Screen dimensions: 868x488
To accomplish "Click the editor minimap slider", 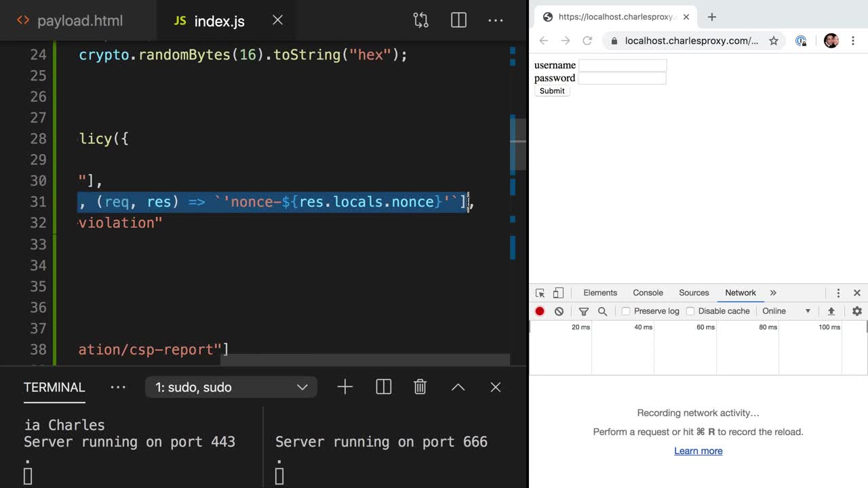I will pyautogui.click(x=518, y=144).
